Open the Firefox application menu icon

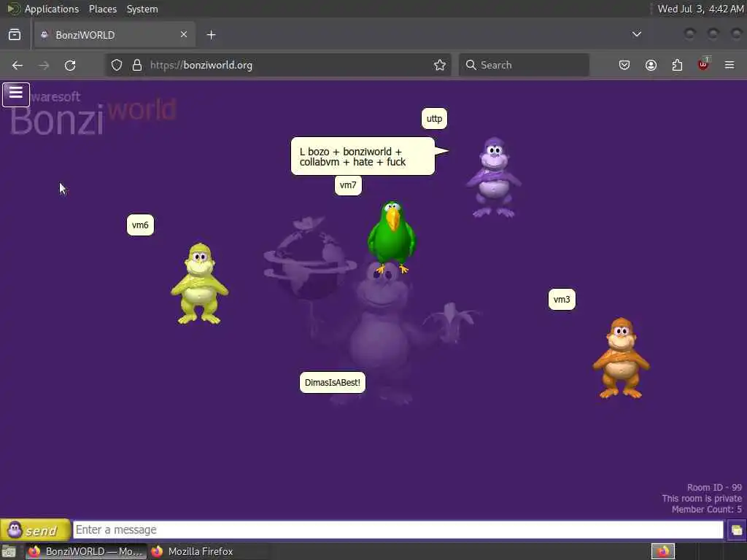[729, 65]
